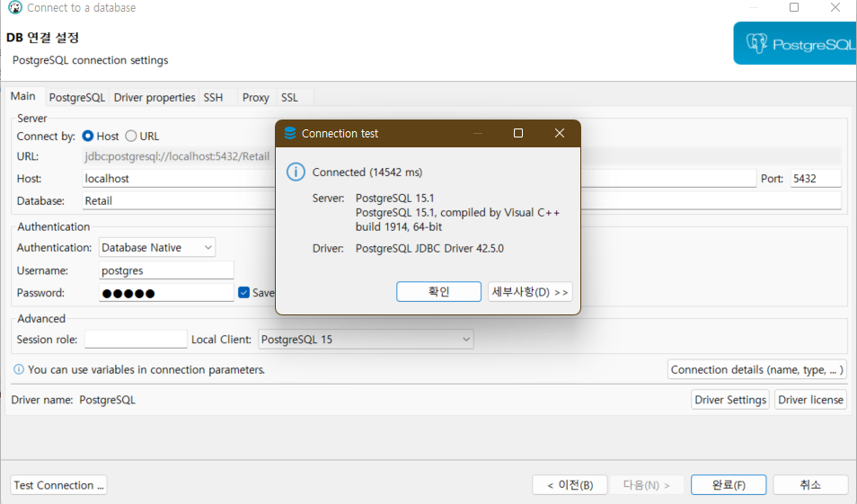The image size is (857, 504).
Task: Open Connection details (name, type, ...)
Action: pos(757,369)
